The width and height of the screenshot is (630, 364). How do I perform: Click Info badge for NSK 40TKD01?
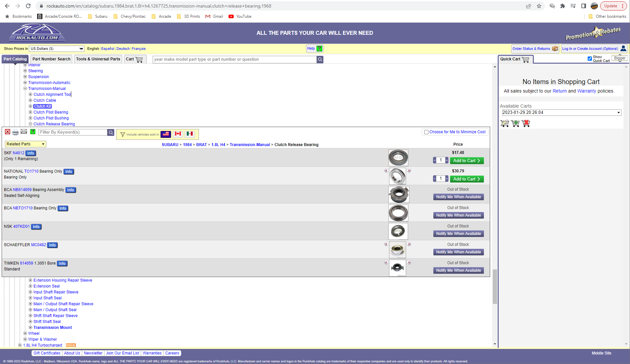pos(36,227)
